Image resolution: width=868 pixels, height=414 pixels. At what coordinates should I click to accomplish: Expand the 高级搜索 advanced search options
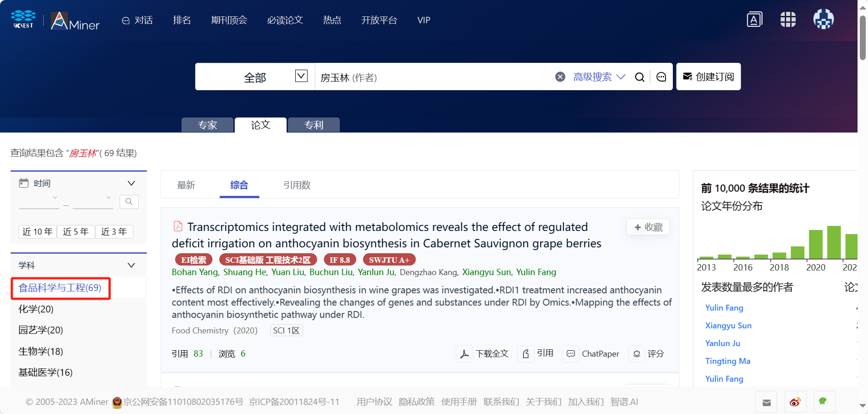pyautogui.click(x=599, y=77)
